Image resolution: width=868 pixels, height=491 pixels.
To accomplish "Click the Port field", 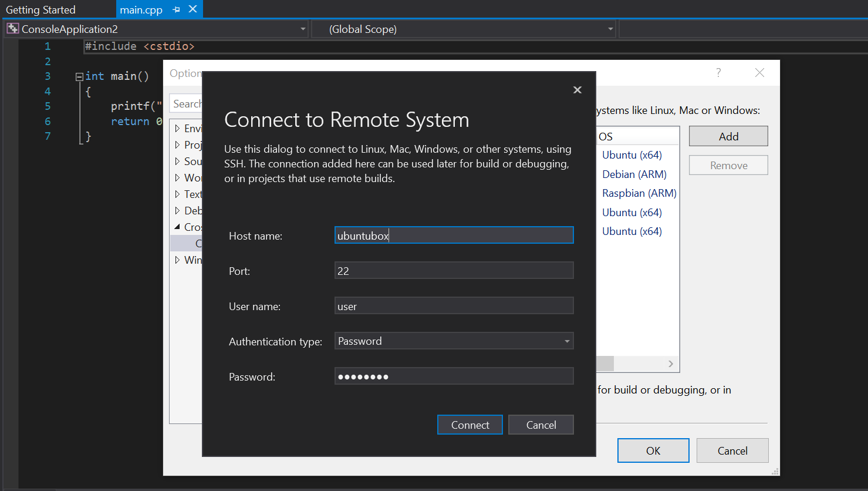I will click(454, 271).
